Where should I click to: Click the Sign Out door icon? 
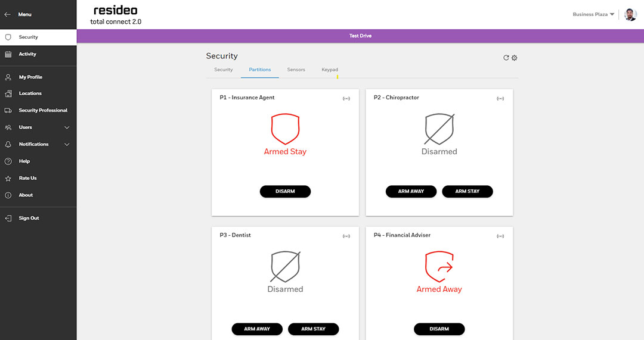point(8,218)
